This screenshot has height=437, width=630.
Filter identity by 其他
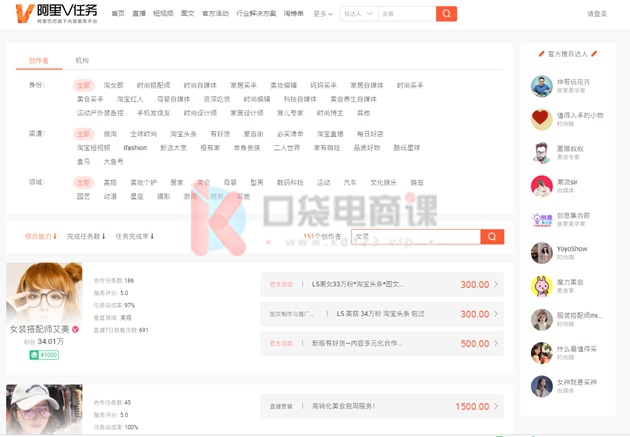[x=364, y=113]
